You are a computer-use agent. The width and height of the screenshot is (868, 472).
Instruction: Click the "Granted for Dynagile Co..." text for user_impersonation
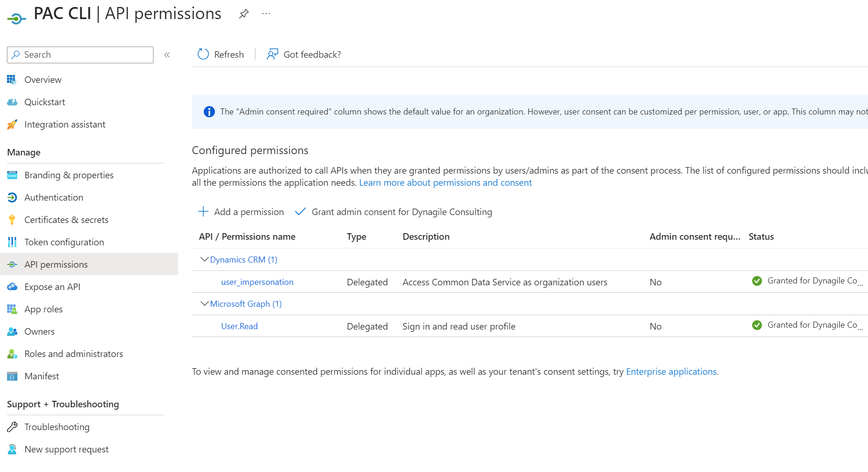point(815,281)
